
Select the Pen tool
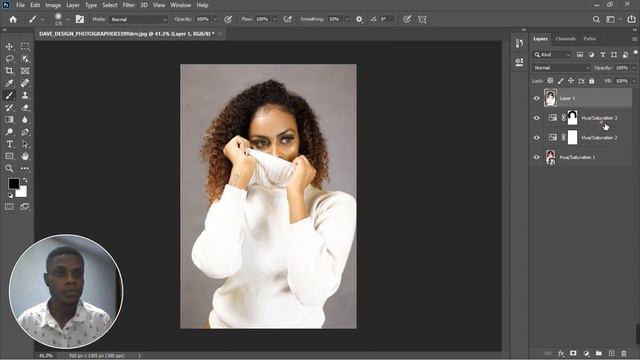[25, 132]
